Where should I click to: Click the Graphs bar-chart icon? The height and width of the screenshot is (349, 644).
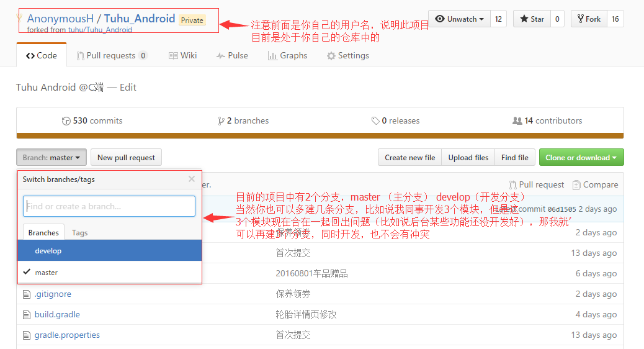[x=272, y=56]
